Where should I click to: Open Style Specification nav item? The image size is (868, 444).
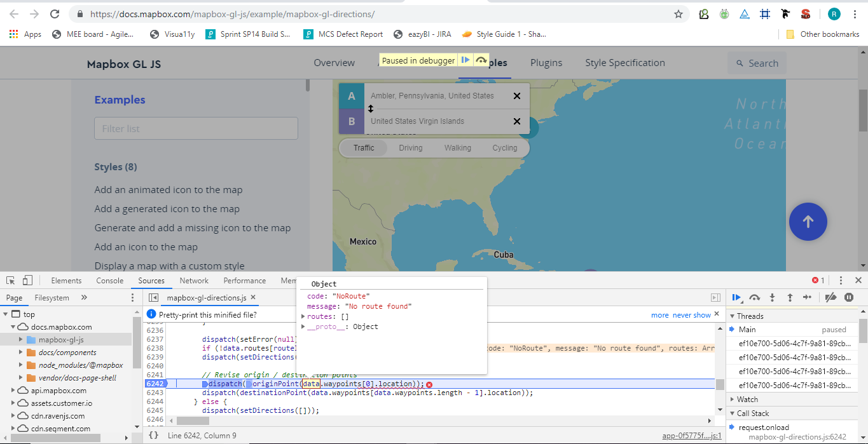tap(625, 63)
